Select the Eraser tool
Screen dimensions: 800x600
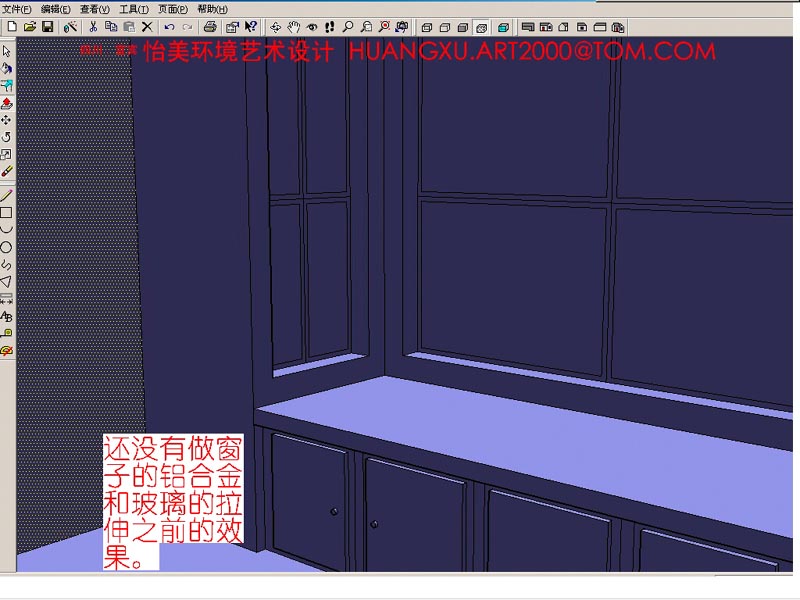tap(7, 171)
